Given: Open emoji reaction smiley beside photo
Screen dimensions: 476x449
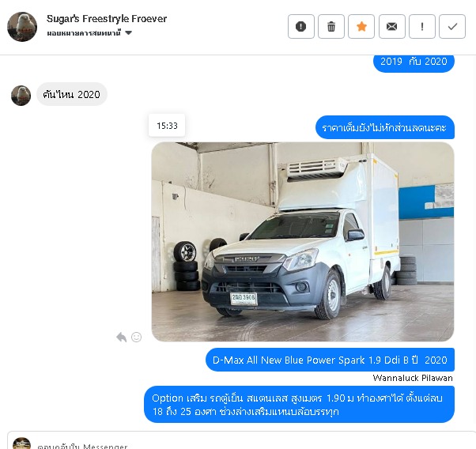Looking at the screenshot, I should (136, 337).
